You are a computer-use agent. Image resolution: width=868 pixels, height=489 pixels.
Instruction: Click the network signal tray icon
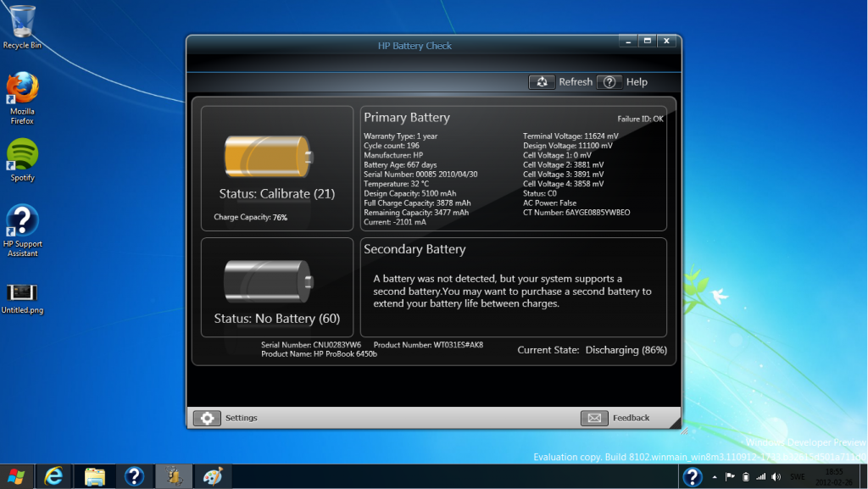tap(761, 476)
